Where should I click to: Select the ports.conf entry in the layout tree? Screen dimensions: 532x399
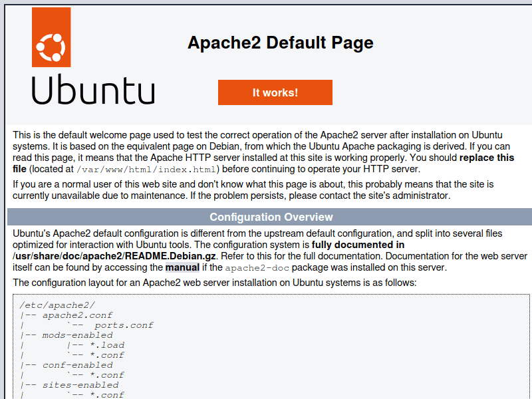[124, 325]
